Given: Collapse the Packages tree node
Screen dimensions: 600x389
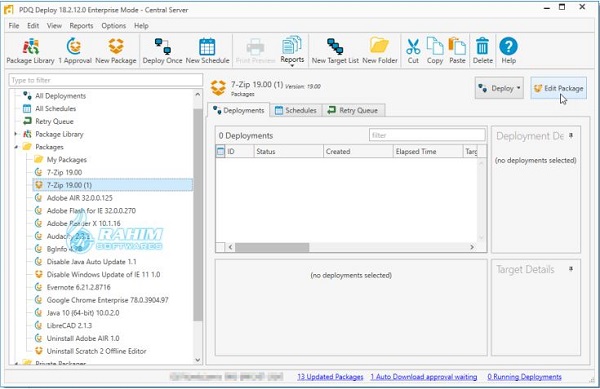Looking at the screenshot, I should coord(16,147).
